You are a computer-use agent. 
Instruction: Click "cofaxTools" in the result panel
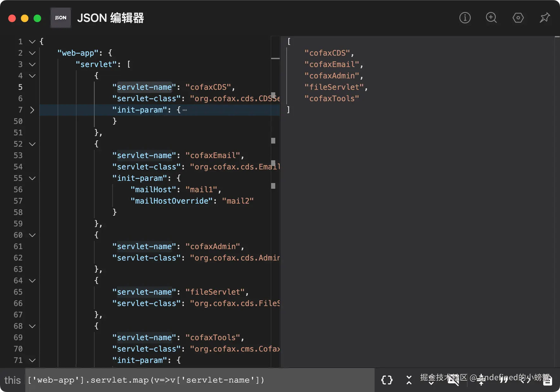332,98
